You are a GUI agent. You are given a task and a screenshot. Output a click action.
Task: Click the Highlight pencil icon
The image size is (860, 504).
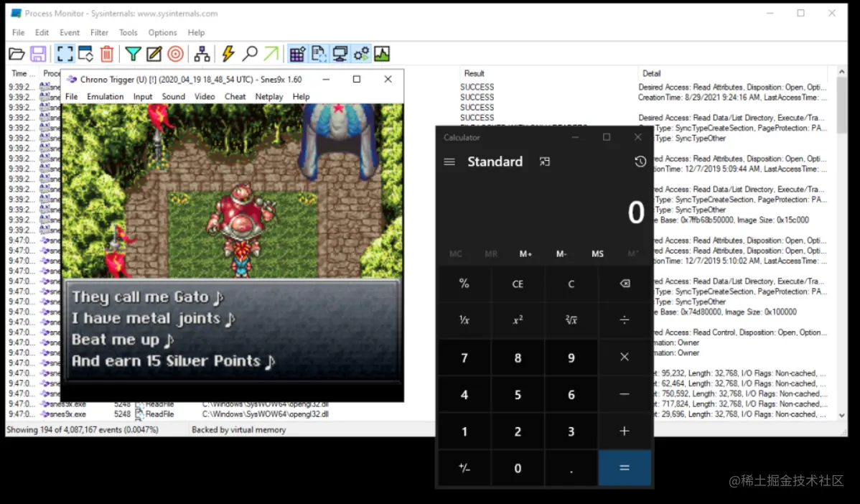[154, 54]
